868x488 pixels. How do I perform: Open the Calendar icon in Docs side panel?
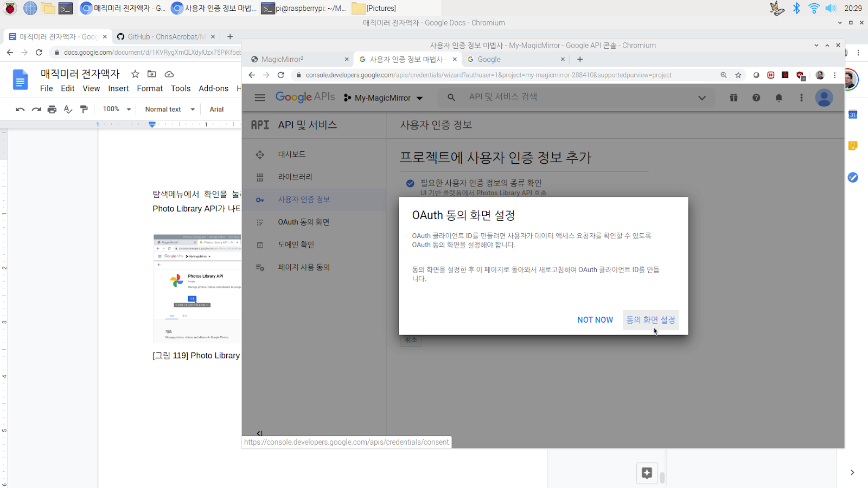[x=853, y=114]
